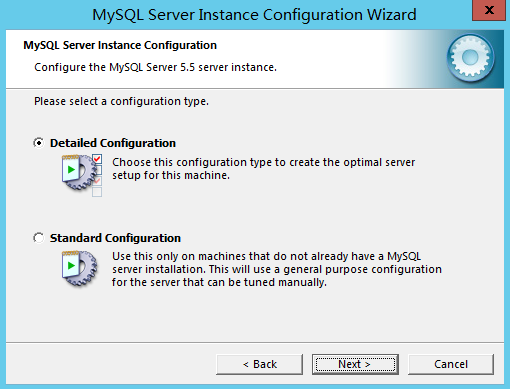Screen dimensions: 510x389
Task: Click the 'Configure the MySQL Server 5.5' subtitle
Action: [155, 67]
